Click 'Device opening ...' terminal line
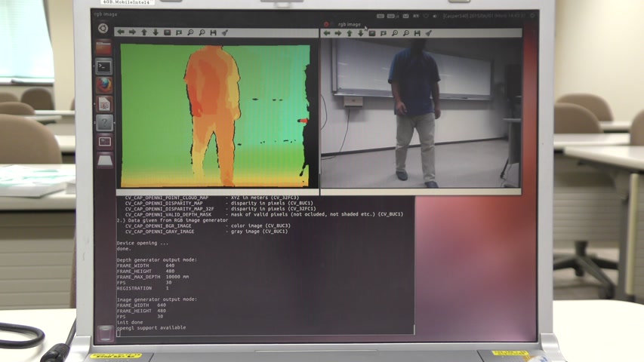The width and height of the screenshot is (644, 362). pyautogui.click(x=142, y=243)
